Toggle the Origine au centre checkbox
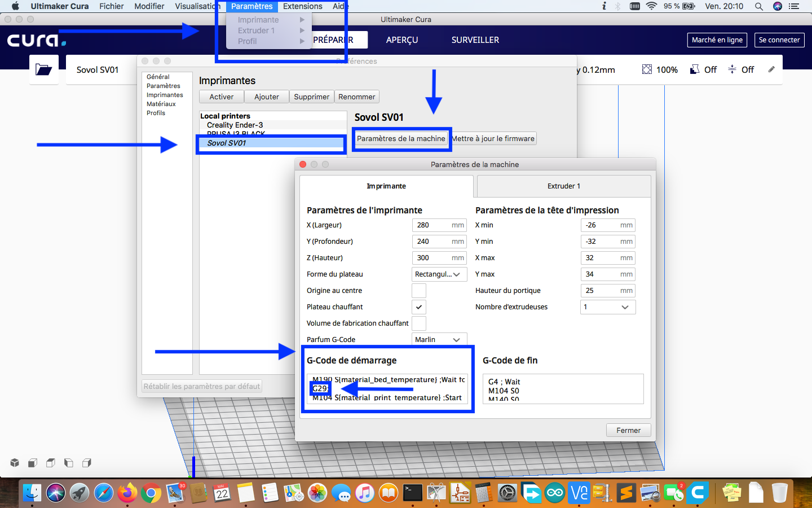 419,291
